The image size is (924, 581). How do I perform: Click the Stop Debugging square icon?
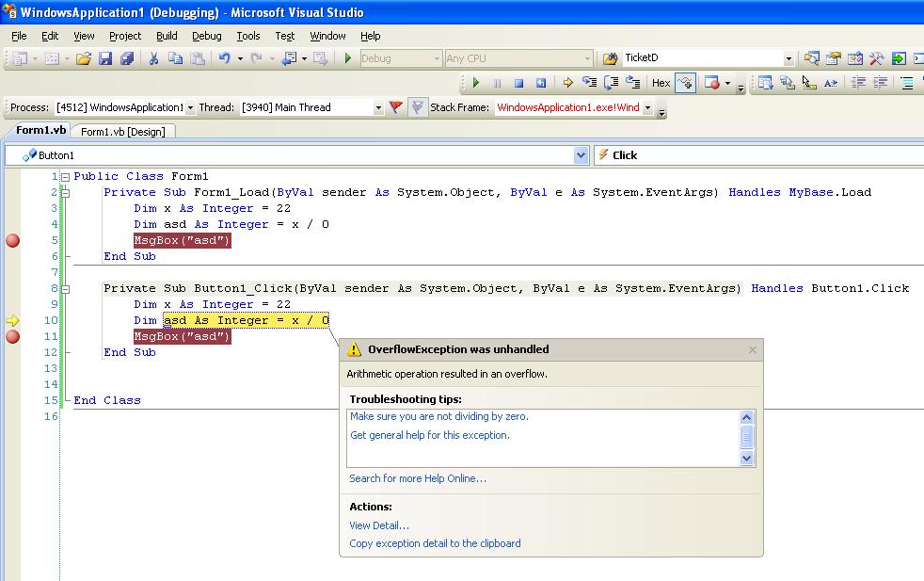(x=518, y=83)
